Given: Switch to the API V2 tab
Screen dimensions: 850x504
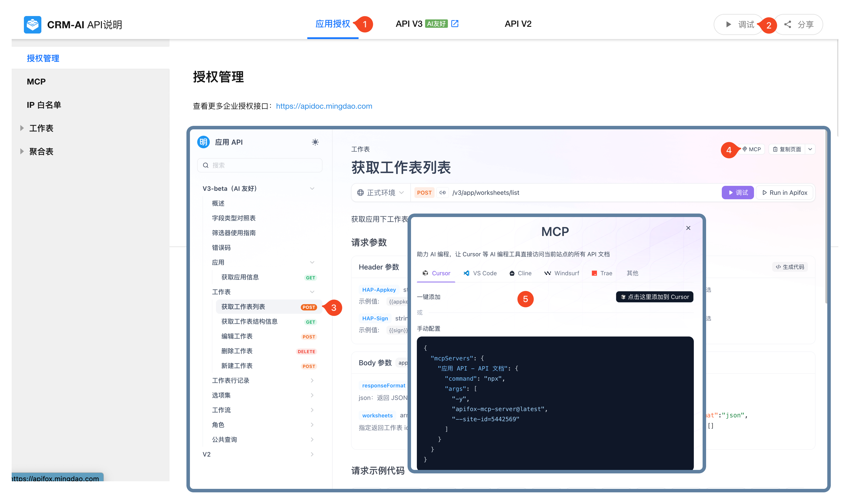Looking at the screenshot, I should click(518, 24).
